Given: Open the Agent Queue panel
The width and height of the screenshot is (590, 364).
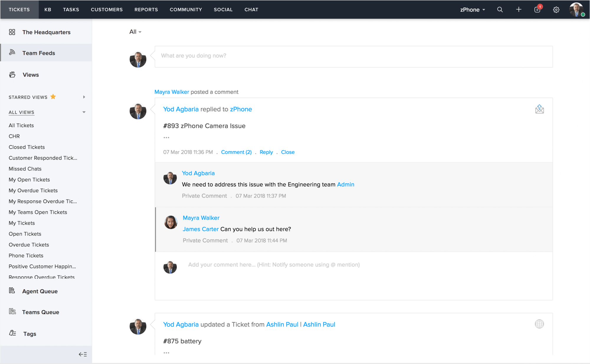Looking at the screenshot, I should (x=40, y=291).
